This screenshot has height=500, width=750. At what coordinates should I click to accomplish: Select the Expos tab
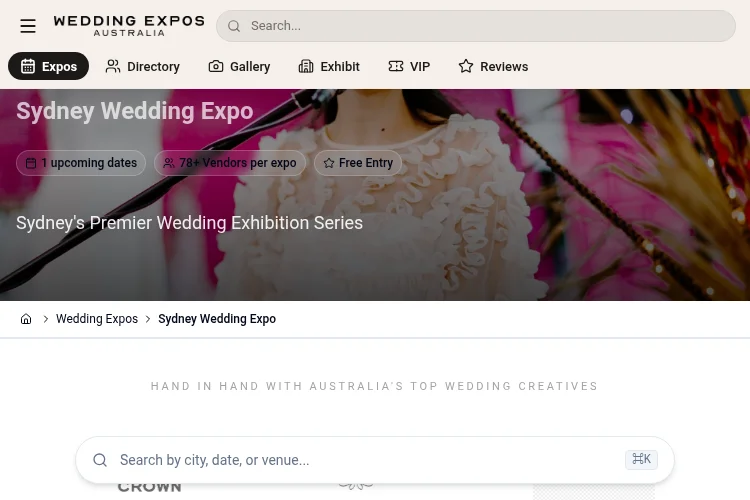tap(48, 66)
